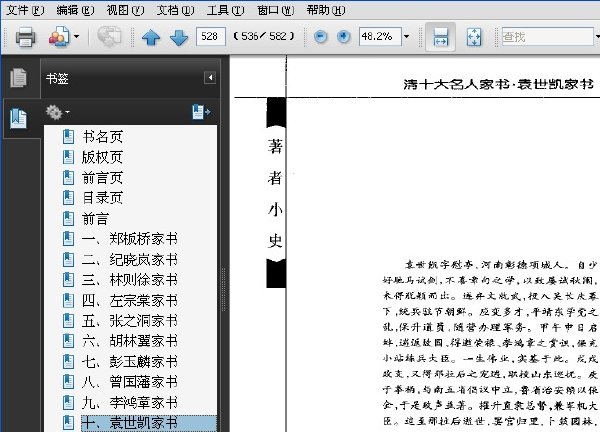Select the 前言 bookmark

(x=95, y=219)
